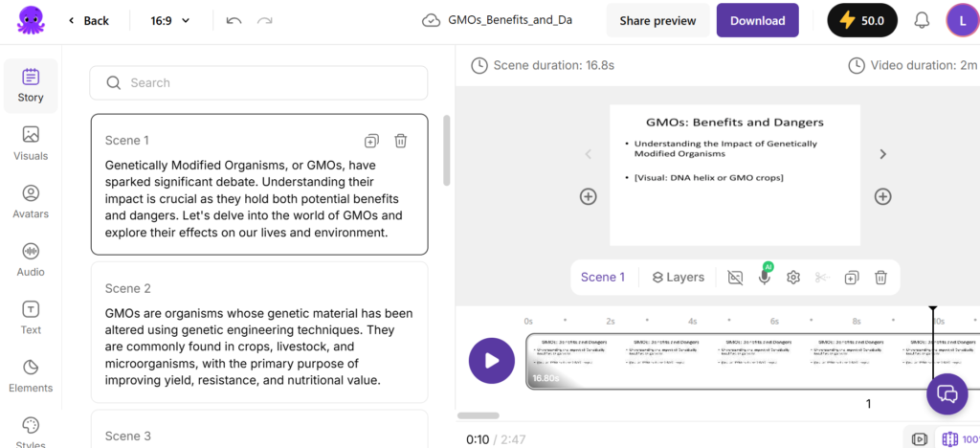Open the 16:9 aspect ratio dropdown
Image resolution: width=980 pixels, height=448 pixels.
(x=171, y=20)
